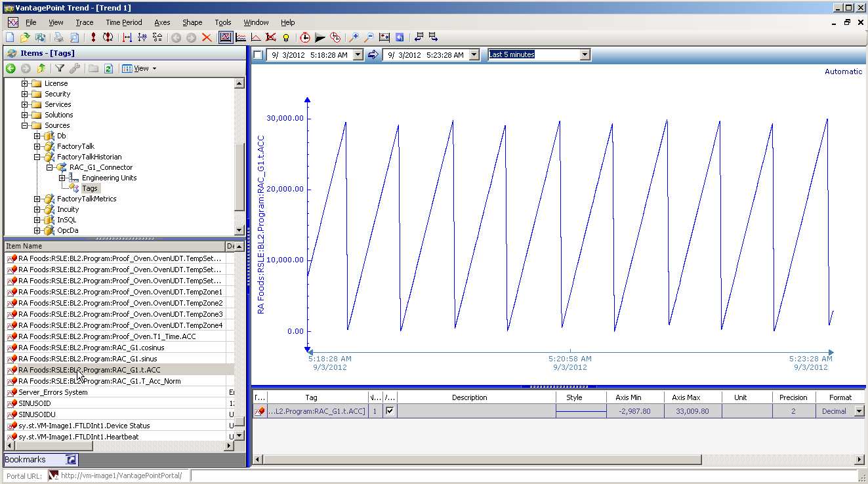This screenshot has width=868, height=484.
Task: Expand the FactoryTalkMetrics node
Action: (x=37, y=199)
